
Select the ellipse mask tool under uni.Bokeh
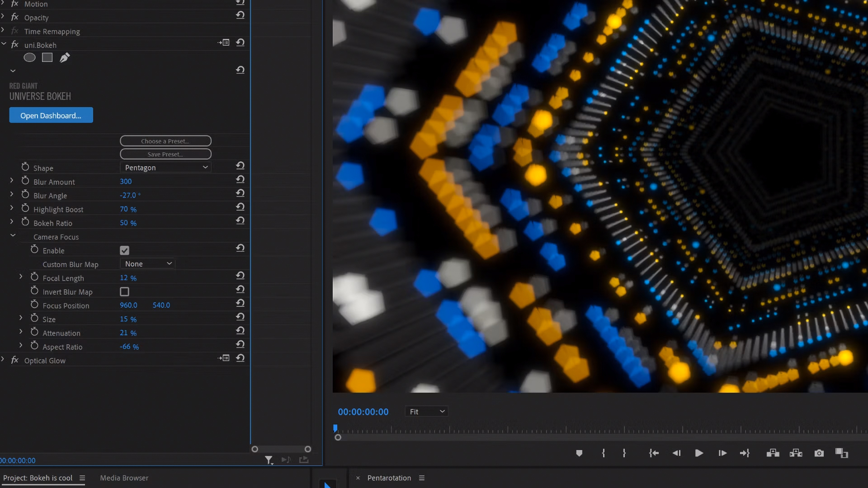point(29,57)
